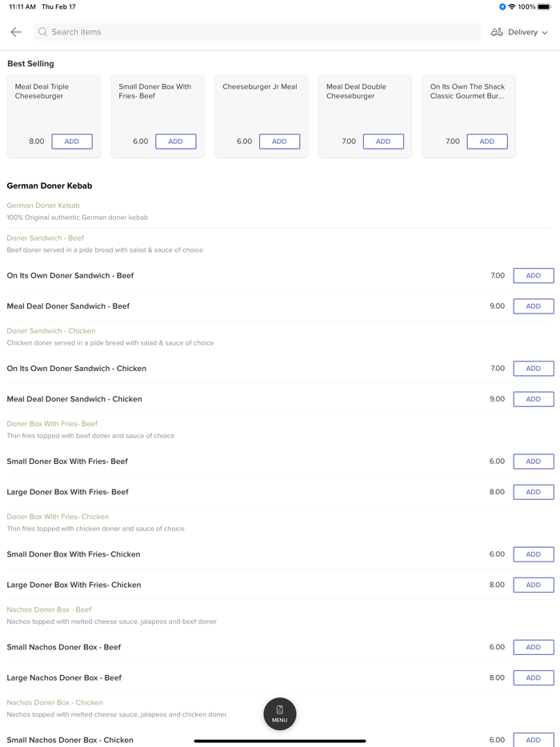The height and width of the screenshot is (747, 560).
Task: Tap the back arrow icon
Action: (16, 32)
